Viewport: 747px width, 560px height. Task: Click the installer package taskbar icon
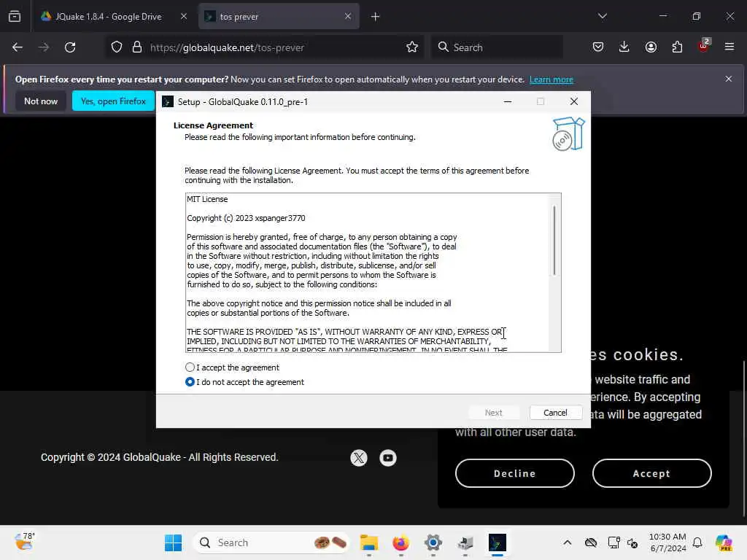[x=465, y=542]
